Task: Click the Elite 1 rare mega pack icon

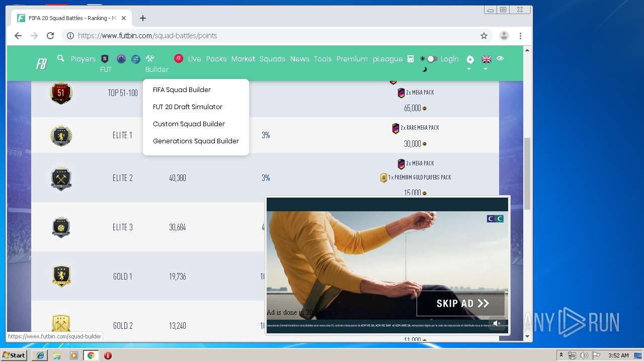Action: tap(395, 128)
